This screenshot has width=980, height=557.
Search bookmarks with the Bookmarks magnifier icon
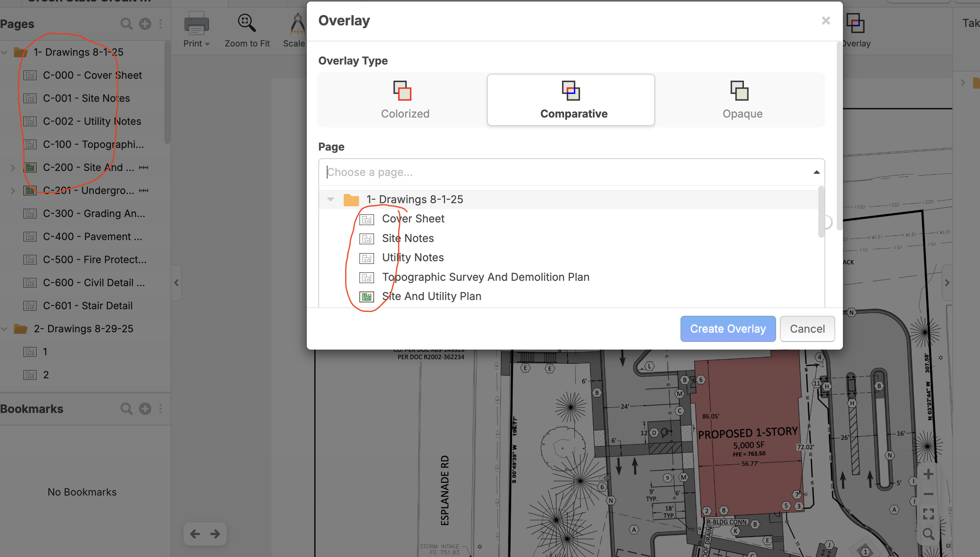[126, 409]
